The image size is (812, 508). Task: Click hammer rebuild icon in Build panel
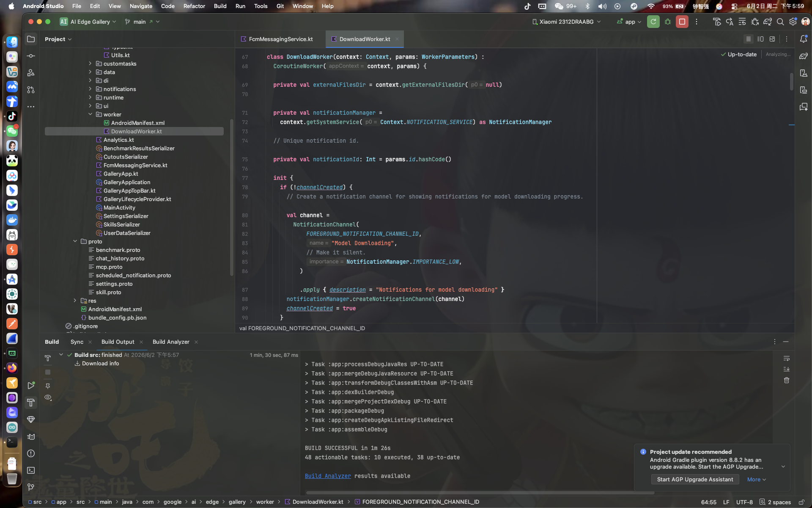coord(48,358)
